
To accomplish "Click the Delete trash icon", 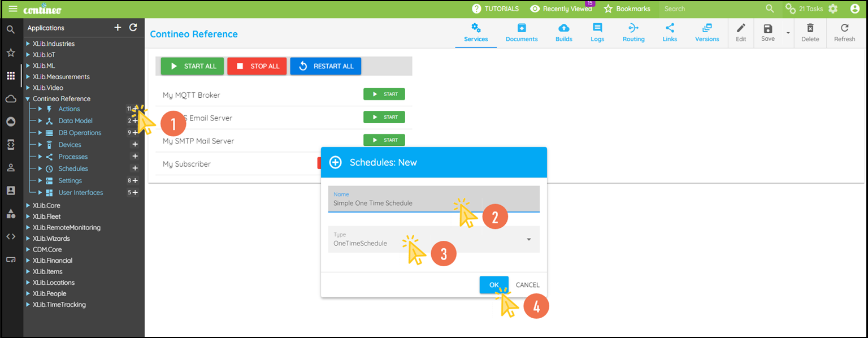I will pyautogui.click(x=810, y=29).
